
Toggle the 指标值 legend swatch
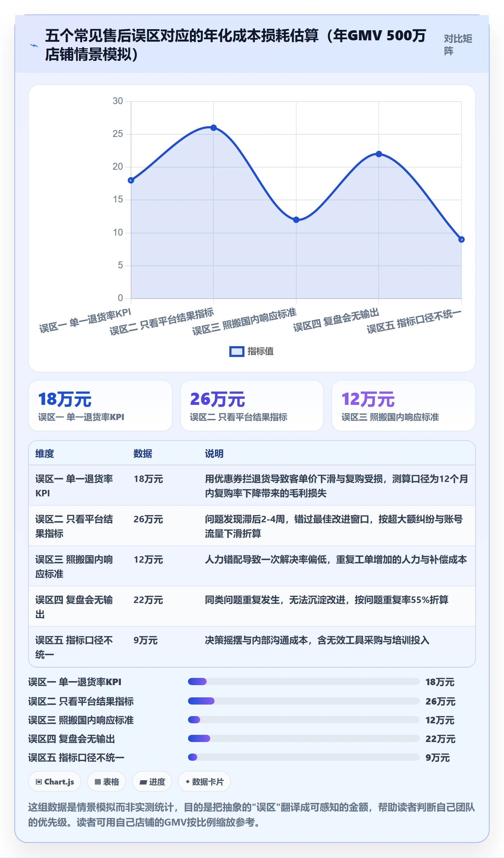(237, 352)
